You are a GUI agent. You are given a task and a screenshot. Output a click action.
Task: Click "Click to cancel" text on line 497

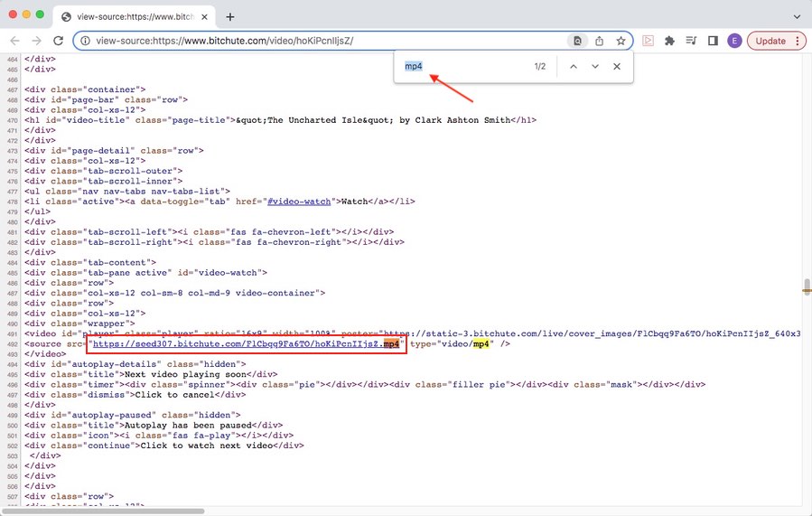(x=175, y=395)
